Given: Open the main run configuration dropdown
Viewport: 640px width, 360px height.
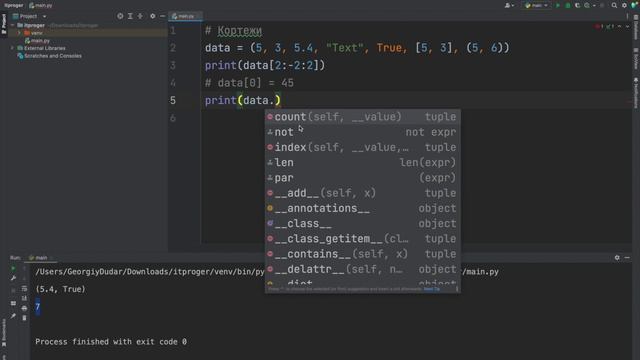Looking at the screenshot, I should coord(536,5).
